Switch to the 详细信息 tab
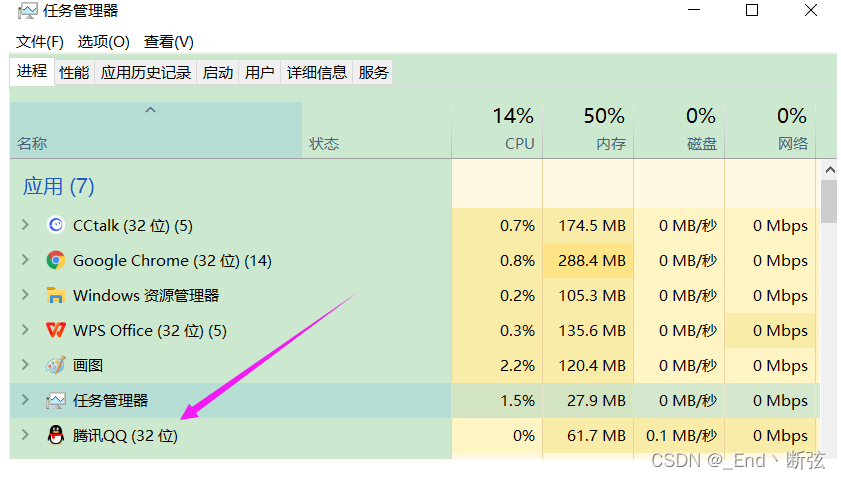Viewport: 841px width, 479px height. pyautogui.click(x=316, y=72)
